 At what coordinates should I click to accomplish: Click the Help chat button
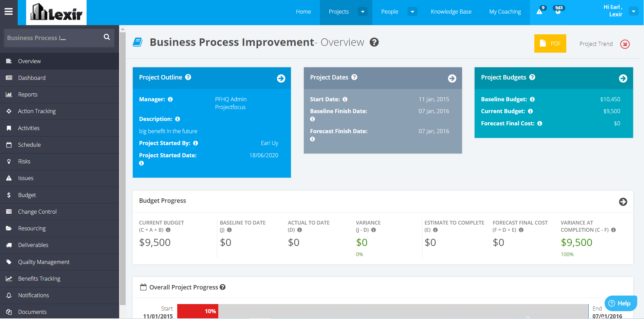[x=621, y=303]
